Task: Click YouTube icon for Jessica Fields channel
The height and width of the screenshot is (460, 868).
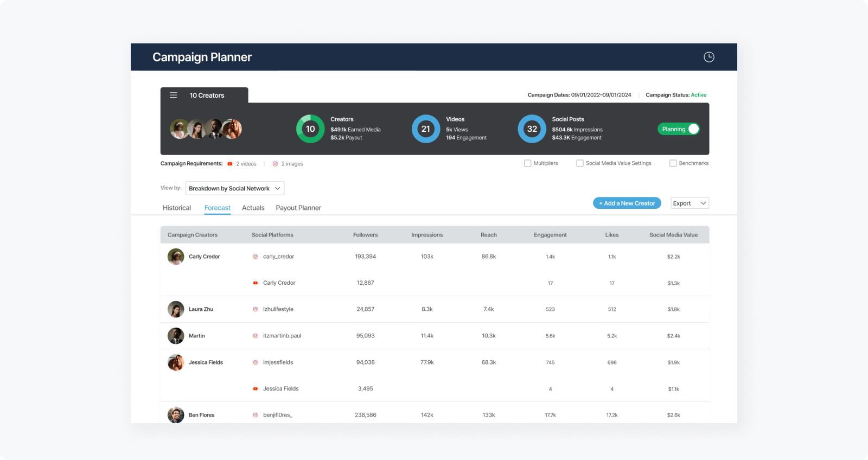Action: point(256,388)
